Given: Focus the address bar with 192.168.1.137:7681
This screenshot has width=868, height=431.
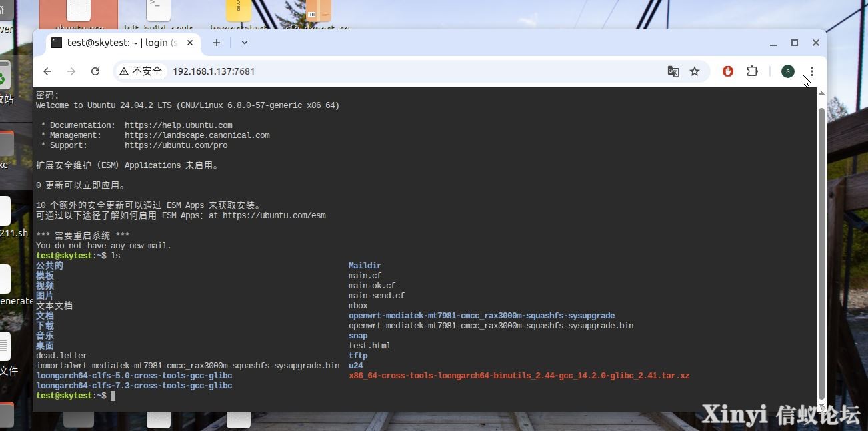Looking at the screenshot, I should (x=413, y=71).
